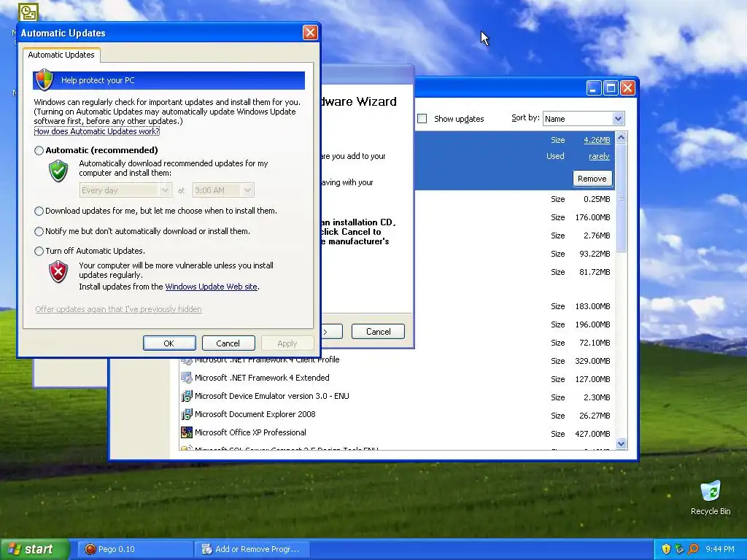Click the Automatic Updates tab

tap(61, 55)
